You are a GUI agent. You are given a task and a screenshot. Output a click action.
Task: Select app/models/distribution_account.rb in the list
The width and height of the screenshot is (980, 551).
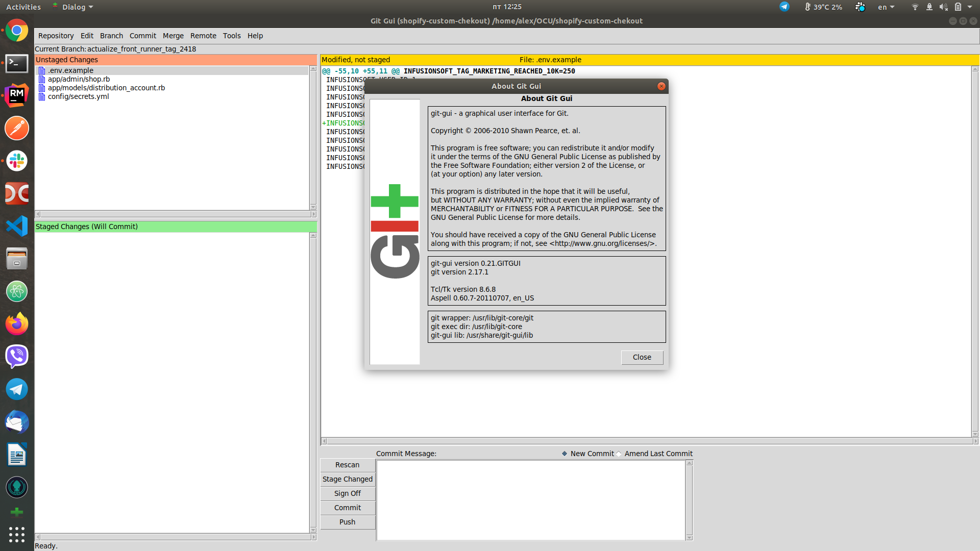pyautogui.click(x=106, y=88)
